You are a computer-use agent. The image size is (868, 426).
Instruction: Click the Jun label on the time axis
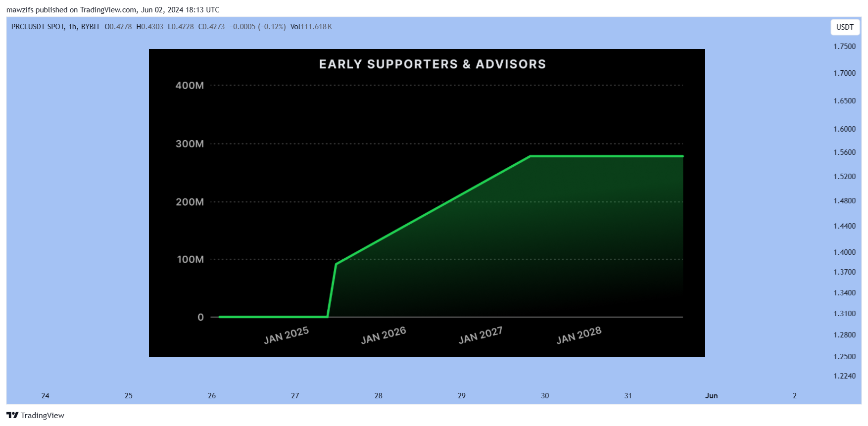712,396
